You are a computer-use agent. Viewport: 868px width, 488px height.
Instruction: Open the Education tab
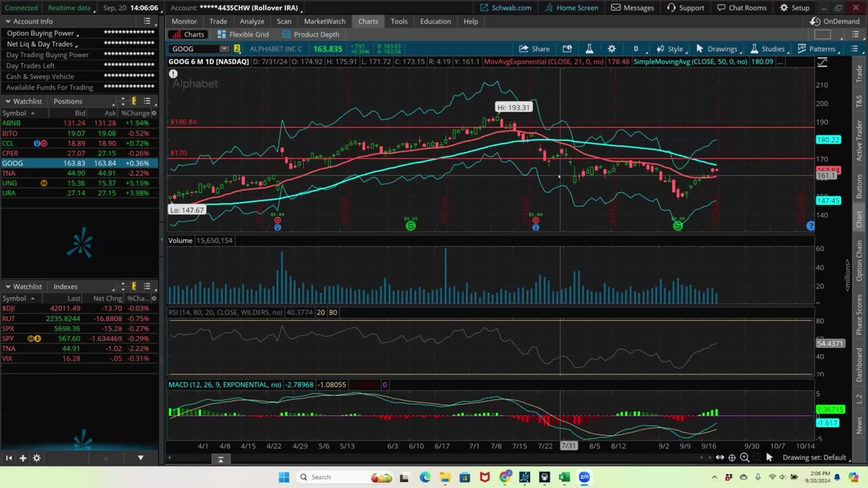[435, 21]
